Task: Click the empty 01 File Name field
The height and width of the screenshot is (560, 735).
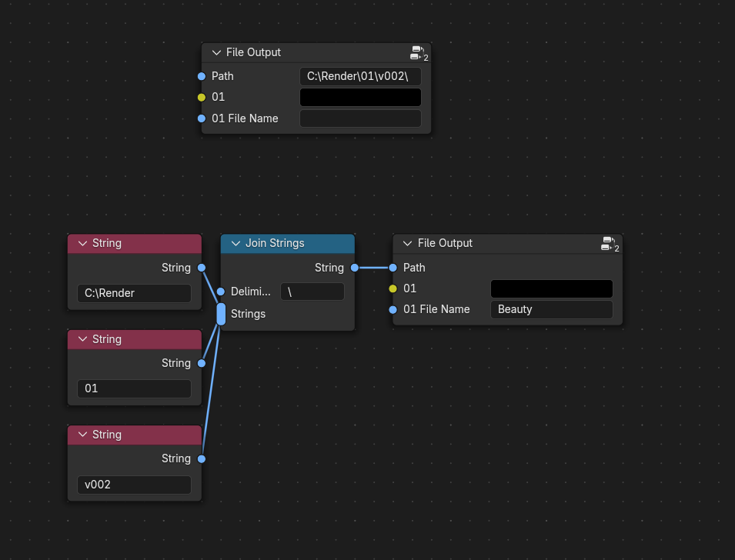Action: [360, 118]
